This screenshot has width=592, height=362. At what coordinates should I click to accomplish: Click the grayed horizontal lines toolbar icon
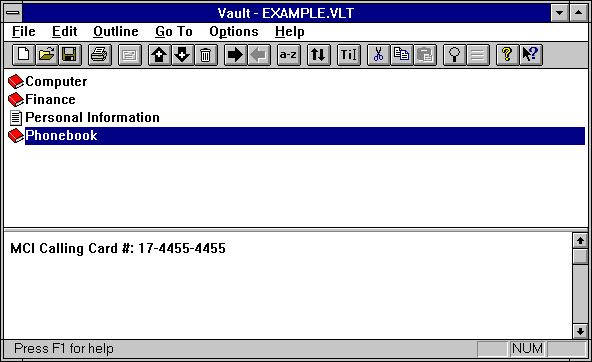pos(478,55)
